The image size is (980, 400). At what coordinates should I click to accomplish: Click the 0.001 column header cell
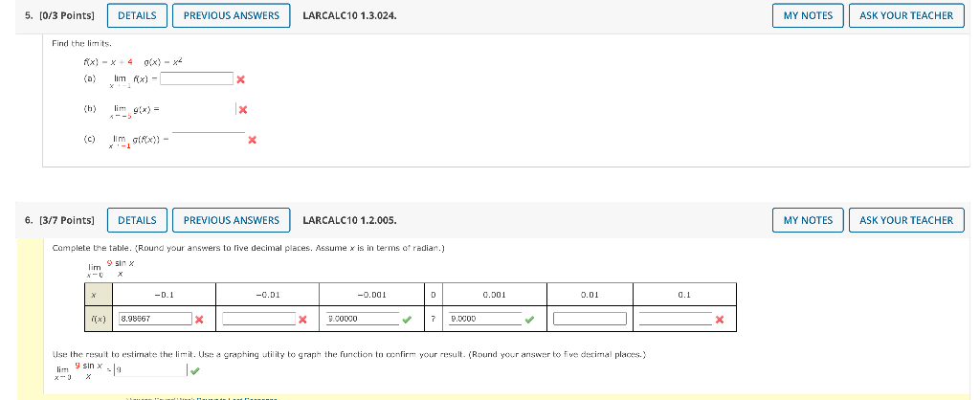pyautogui.click(x=494, y=295)
